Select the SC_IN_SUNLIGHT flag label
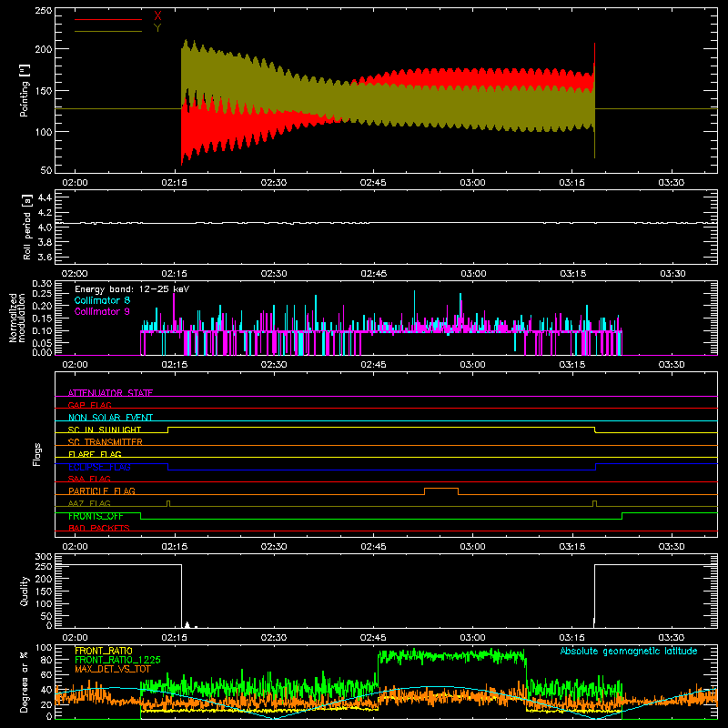Viewport: 728px width, 728px height. click(x=105, y=430)
